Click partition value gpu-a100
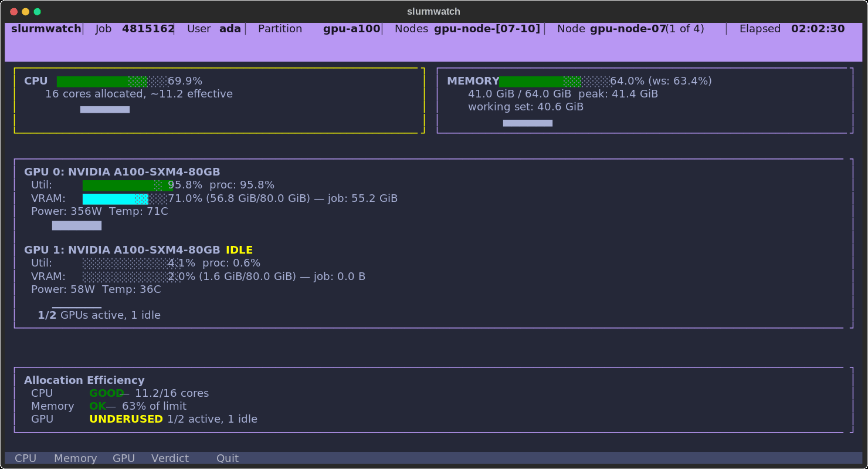This screenshot has width=868, height=469. [x=352, y=29]
